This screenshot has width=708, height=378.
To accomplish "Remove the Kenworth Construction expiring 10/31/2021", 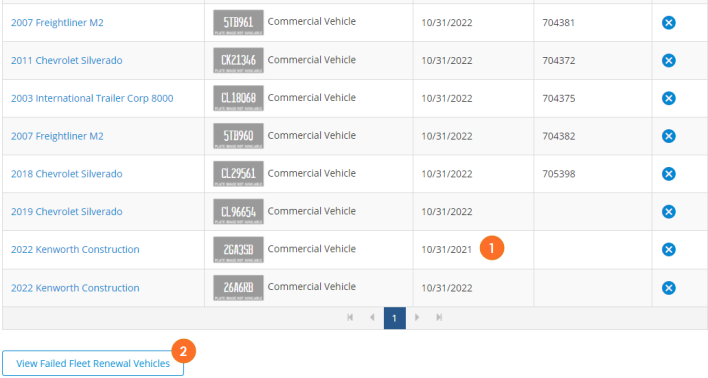I will tap(669, 249).
